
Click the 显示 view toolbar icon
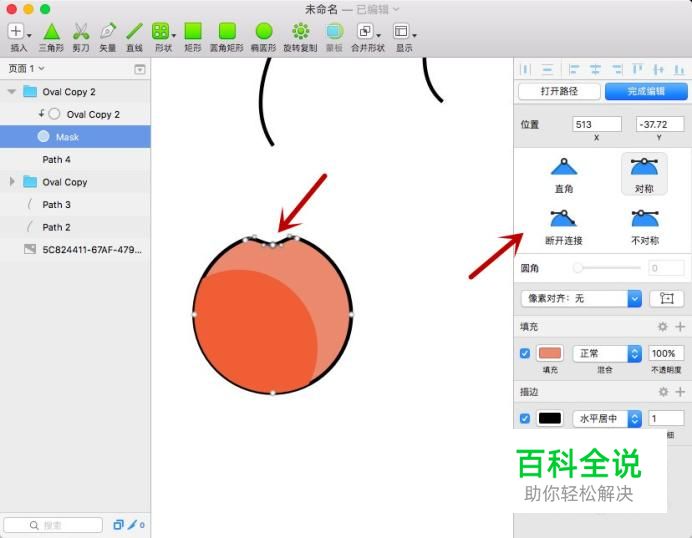pos(401,31)
